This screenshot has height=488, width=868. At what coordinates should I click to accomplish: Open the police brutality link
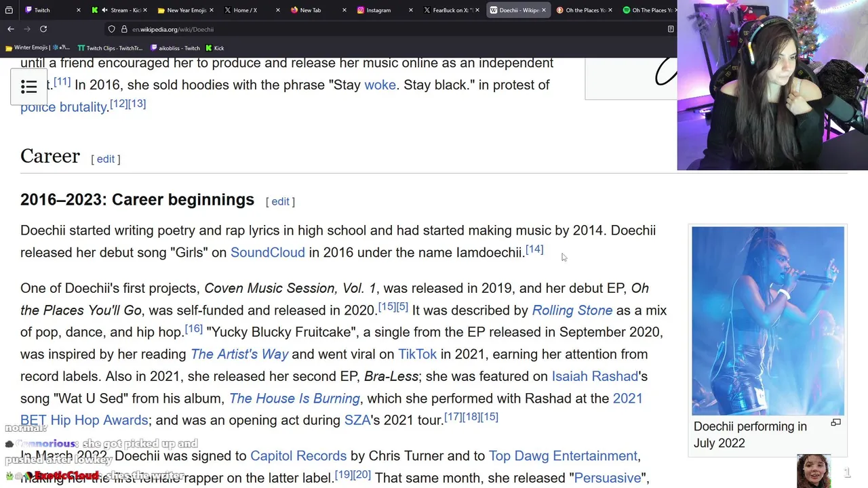tap(64, 107)
